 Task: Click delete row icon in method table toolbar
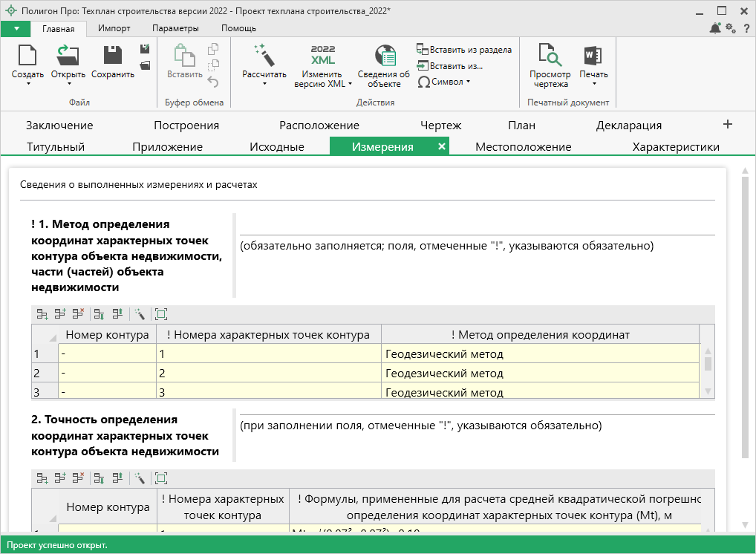click(78, 314)
